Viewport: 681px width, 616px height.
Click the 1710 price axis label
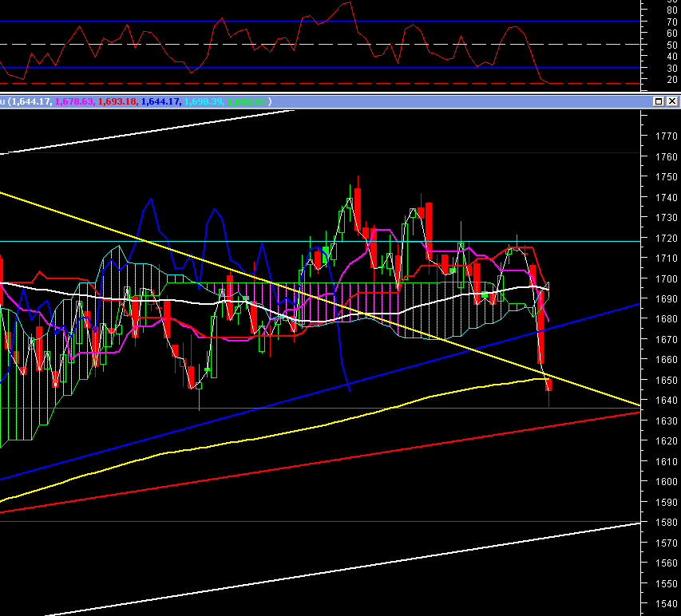pyautogui.click(x=667, y=259)
